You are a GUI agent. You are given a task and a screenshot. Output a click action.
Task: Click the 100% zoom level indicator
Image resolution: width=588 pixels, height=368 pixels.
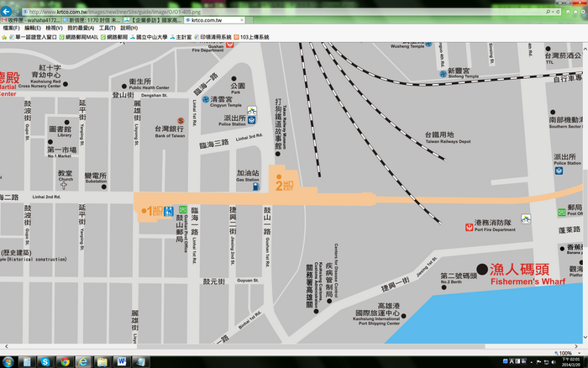point(565,353)
